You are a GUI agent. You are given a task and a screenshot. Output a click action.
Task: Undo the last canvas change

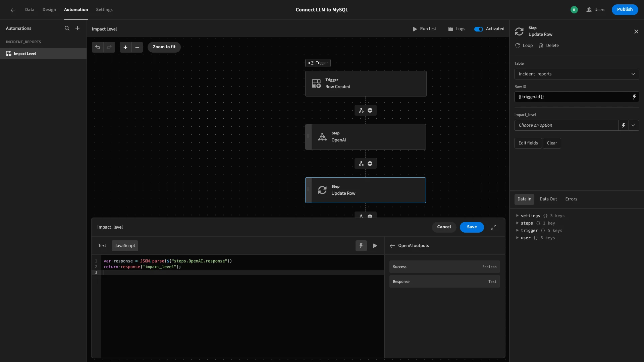[x=98, y=47]
